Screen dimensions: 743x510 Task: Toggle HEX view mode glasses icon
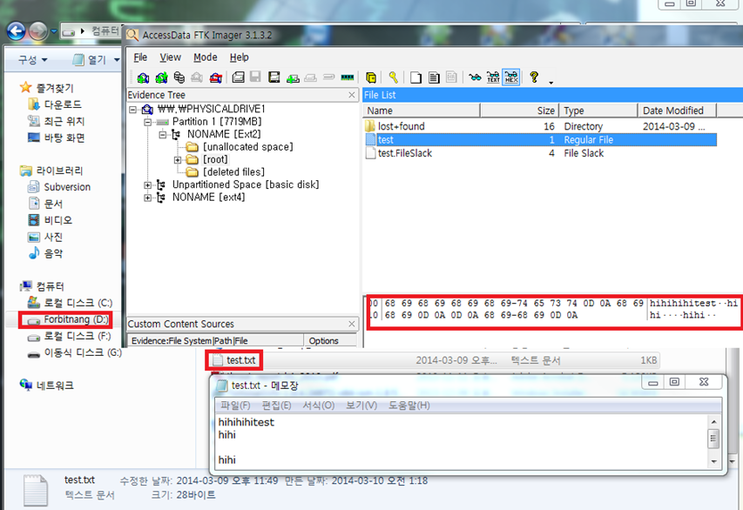[x=511, y=77]
